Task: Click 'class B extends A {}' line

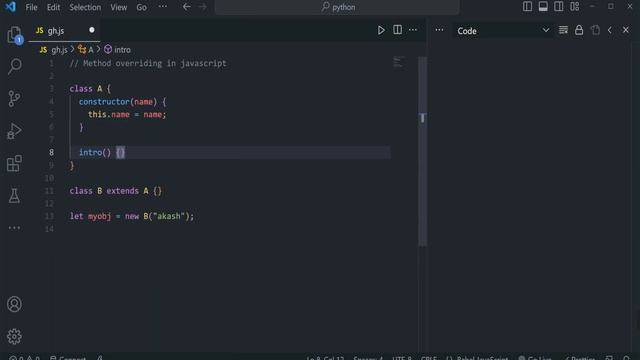Action: click(116, 191)
